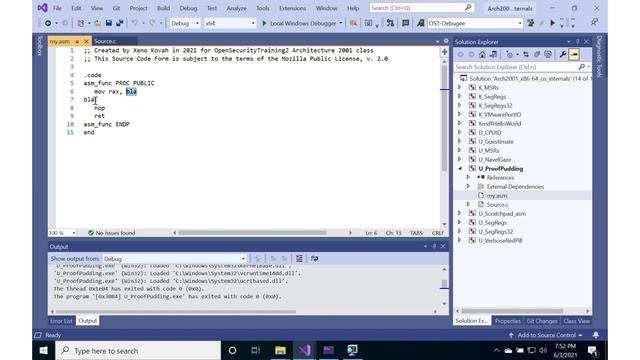This screenshot has width=640, height=360.
Task: Open File Explorer from taskbar
Action: coord(280,350)
